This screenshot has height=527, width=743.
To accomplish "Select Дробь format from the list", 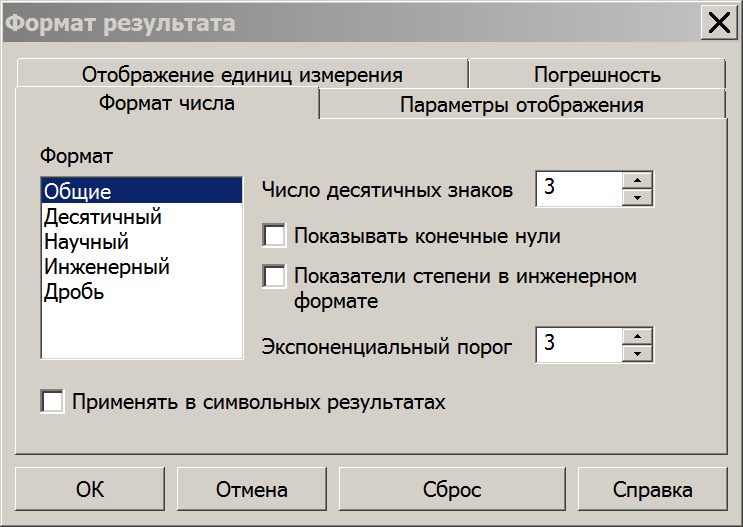I will coord(142,292).
